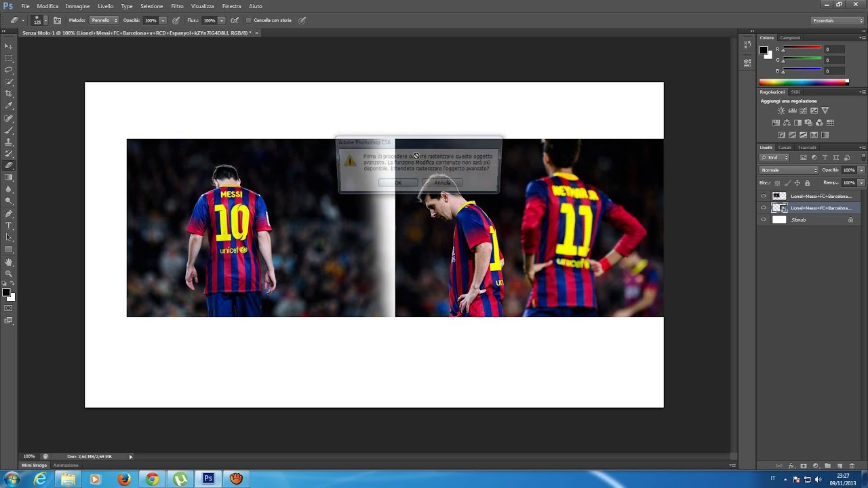The width and height of the screenshot is (868, 488).
Task: Hide the selected Lionel+Messi smart object layer
Action: coord(764,208)
